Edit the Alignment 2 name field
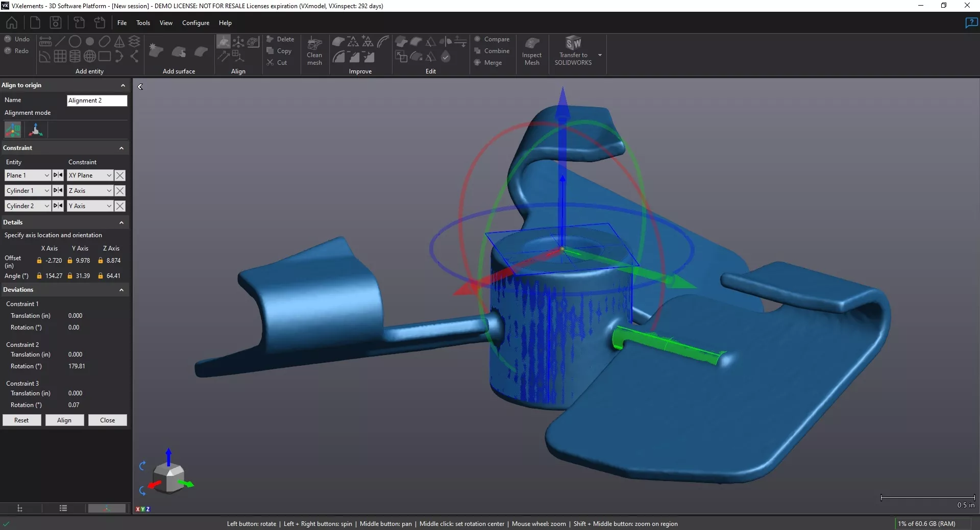Image resolution: width=980 pixels, height=530 pixels. [96, 100]
